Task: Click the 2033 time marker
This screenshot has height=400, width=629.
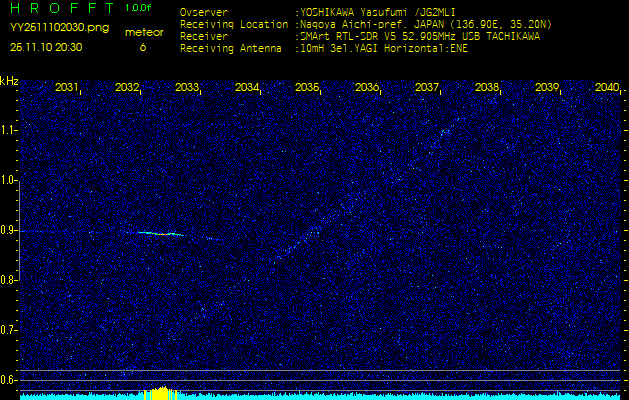Action: (187, 87)
